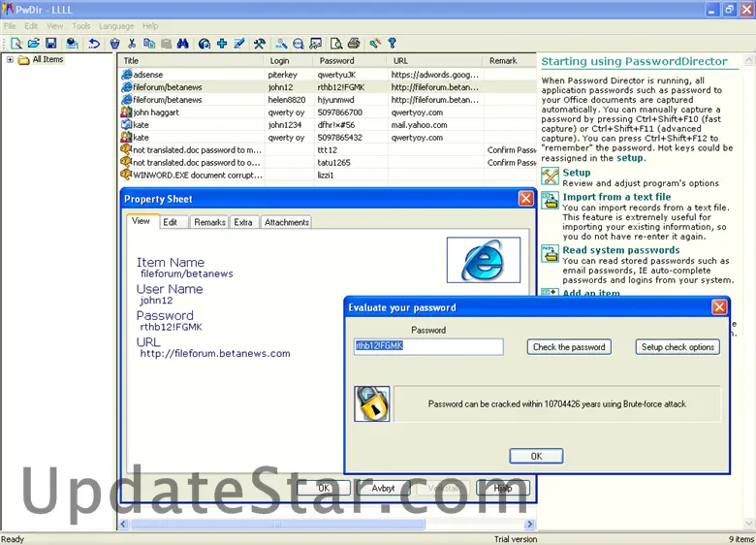Click Check the password button
Viewport: 756px width, 545px height.
(x=569, y=347)
